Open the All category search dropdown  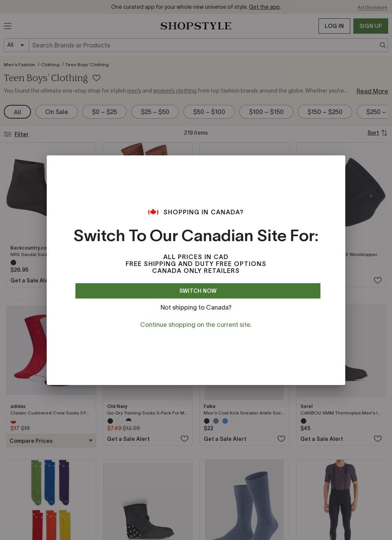pos(16,45)
